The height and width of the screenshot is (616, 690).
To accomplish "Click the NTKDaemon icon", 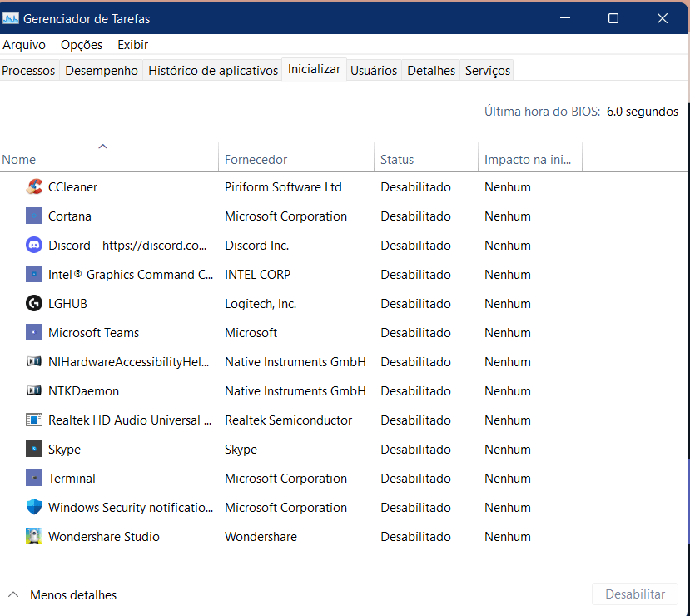I will tap(34, 390).
